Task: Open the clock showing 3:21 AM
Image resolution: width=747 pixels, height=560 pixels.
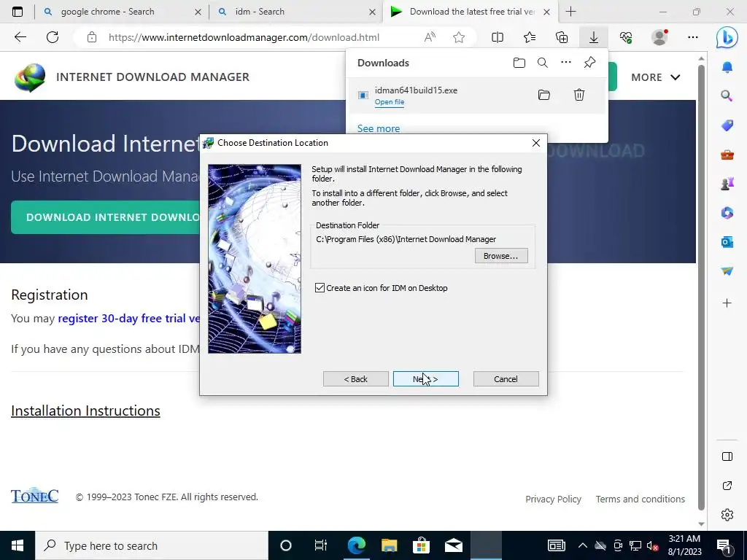Action: coord(684,545)
